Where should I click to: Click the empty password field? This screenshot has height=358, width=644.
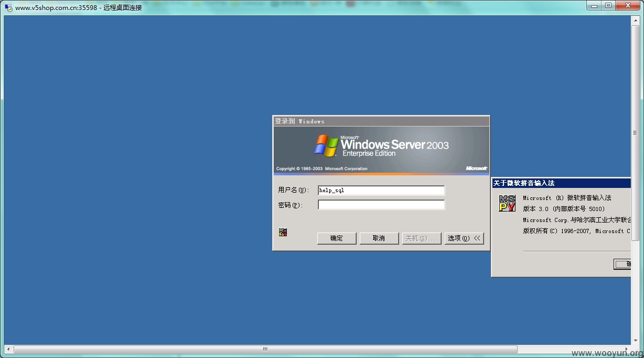click(381, 205)
